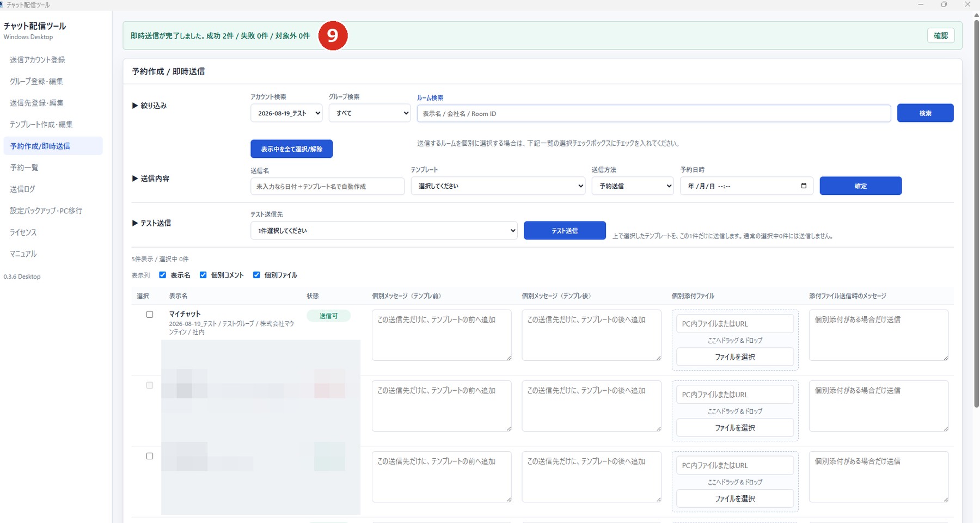Select 予約作成/即時送信 in sidebar
This screenshot has width=980, height=523.
(53, 146)
